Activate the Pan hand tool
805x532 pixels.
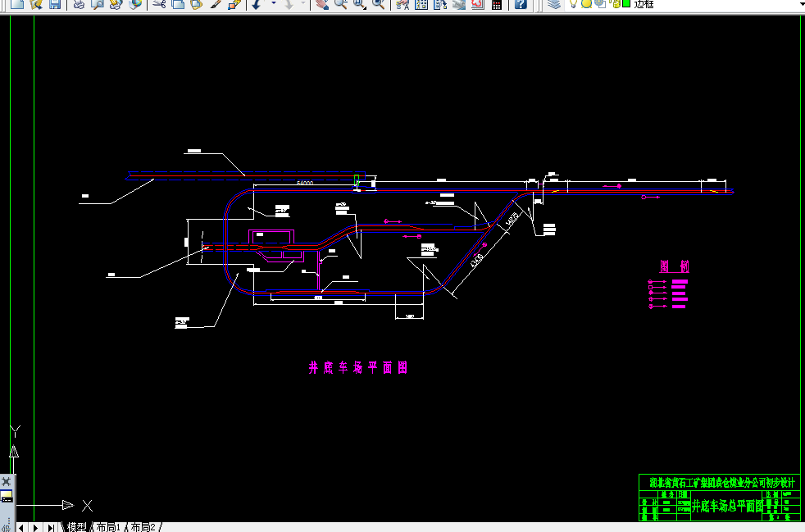coord(322,4)
